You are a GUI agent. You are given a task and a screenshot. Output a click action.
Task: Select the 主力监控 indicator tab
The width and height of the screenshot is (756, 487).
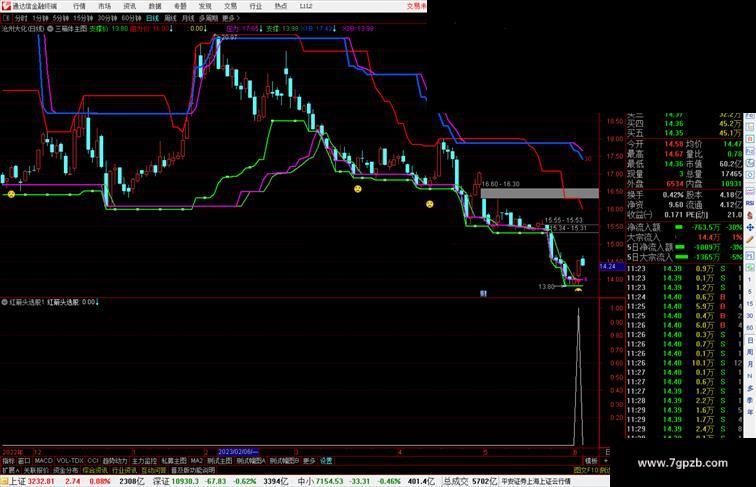[x=144, y=461]
